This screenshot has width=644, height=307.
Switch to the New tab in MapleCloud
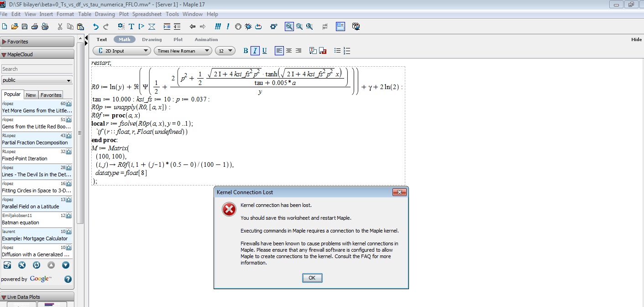coord(31,95)
